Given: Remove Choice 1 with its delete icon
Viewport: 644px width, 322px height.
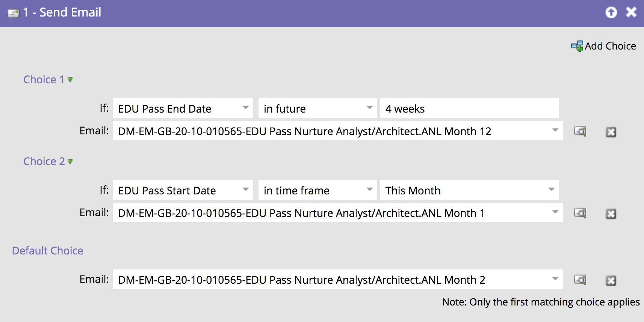Looking at the screenshot, I should [611, 132].
